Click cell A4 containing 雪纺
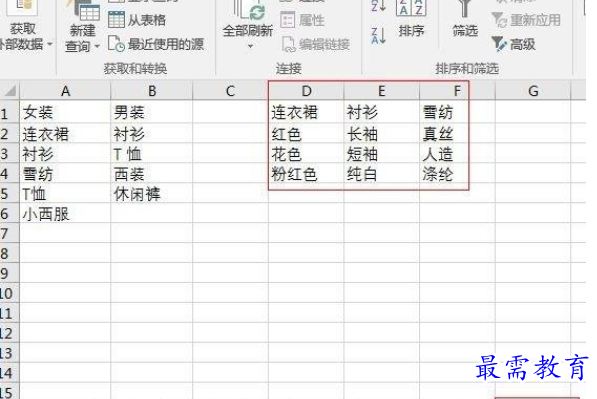The image size is (597, 399). (x=65, y=174)
